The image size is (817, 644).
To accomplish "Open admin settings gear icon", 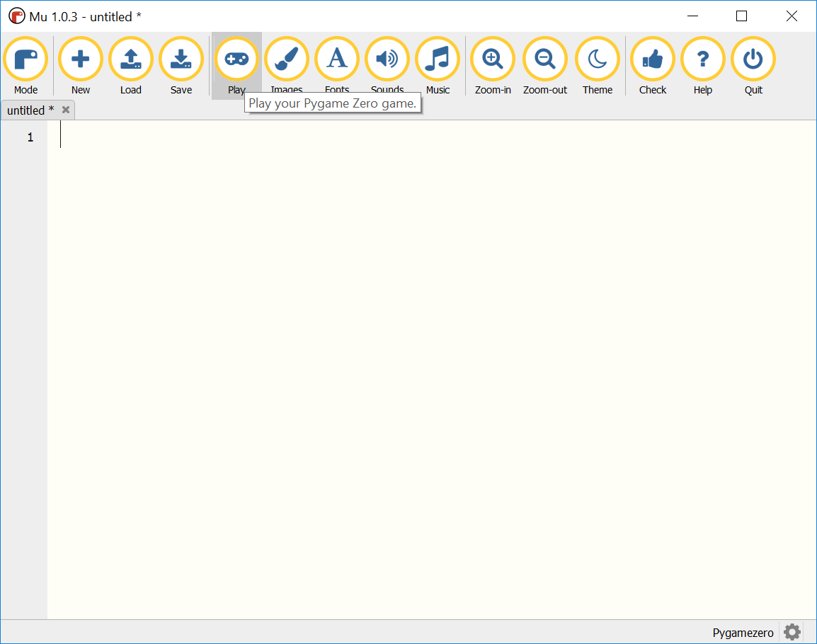I will tap(792, 632).
